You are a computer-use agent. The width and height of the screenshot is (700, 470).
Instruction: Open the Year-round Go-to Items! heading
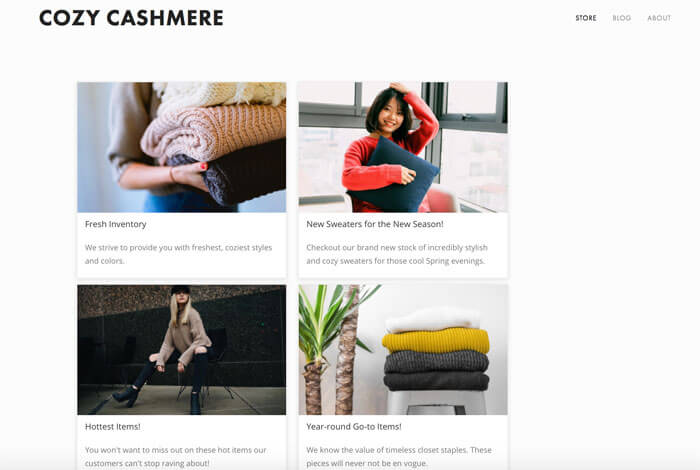[354, 427]
